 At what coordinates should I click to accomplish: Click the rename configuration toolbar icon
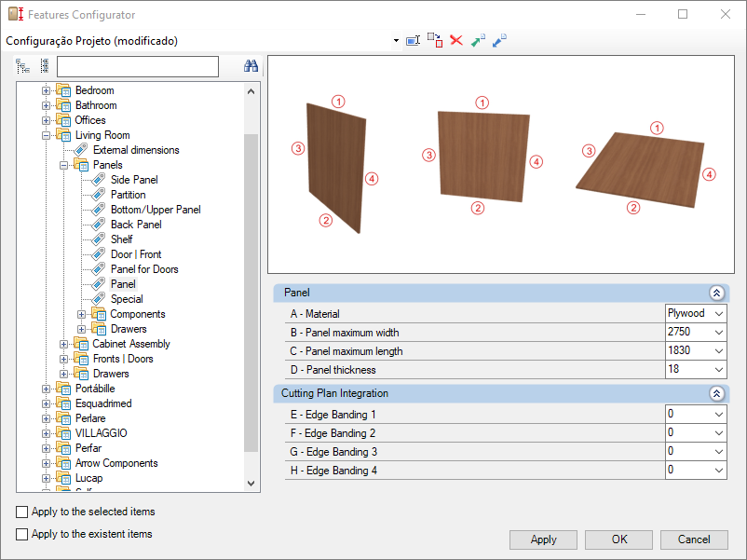pos(413,41)
